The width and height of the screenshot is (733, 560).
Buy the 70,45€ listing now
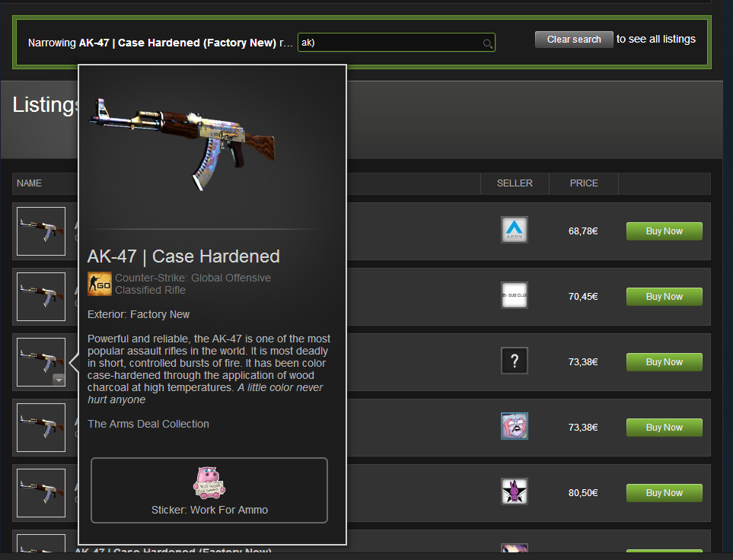[x=664, y=297]
